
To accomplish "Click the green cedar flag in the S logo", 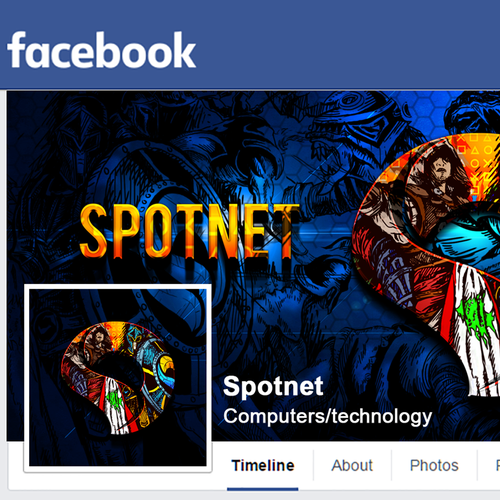I will tap(475, 317).
